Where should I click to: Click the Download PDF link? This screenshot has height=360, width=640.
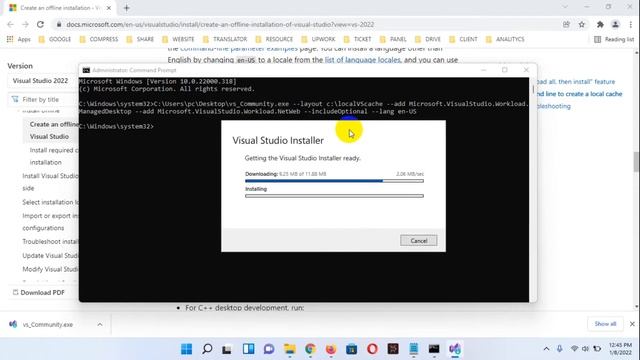pyautogui.click(x=38, y=293)
